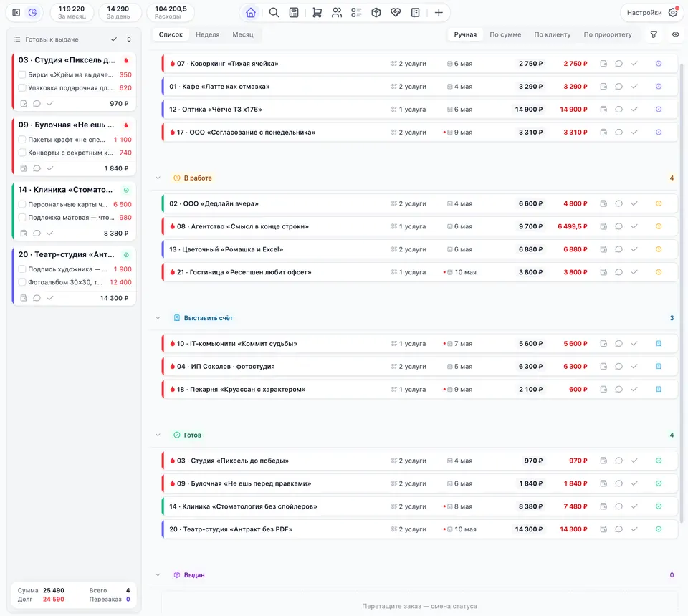Collapse the «Выставить счёт» section

point(158,318)
